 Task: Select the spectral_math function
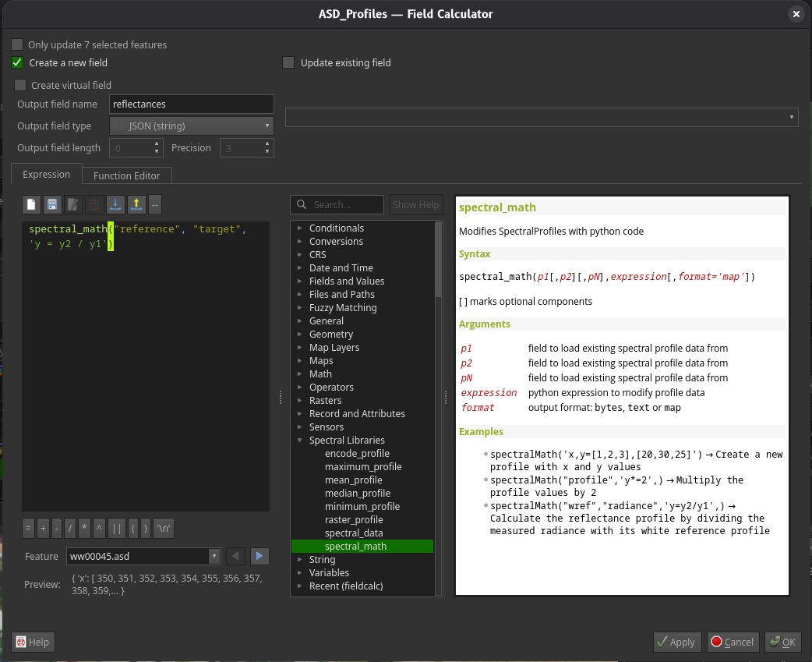tap(356, 546)
